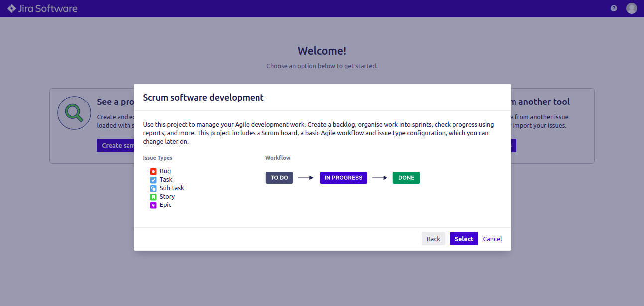Image resolution: width=644 pixels, height=306 pixels.
Task: Open the help question mark menu
Action: (x=614, y=8)
